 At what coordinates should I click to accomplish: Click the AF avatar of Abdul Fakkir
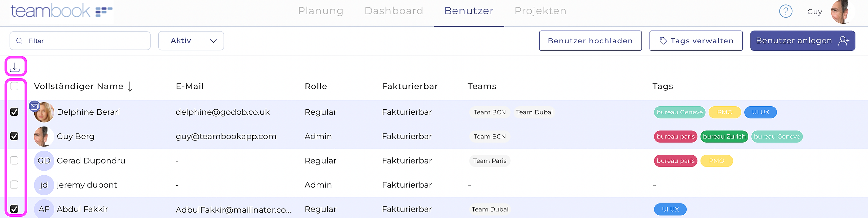[x=44, y=209]
